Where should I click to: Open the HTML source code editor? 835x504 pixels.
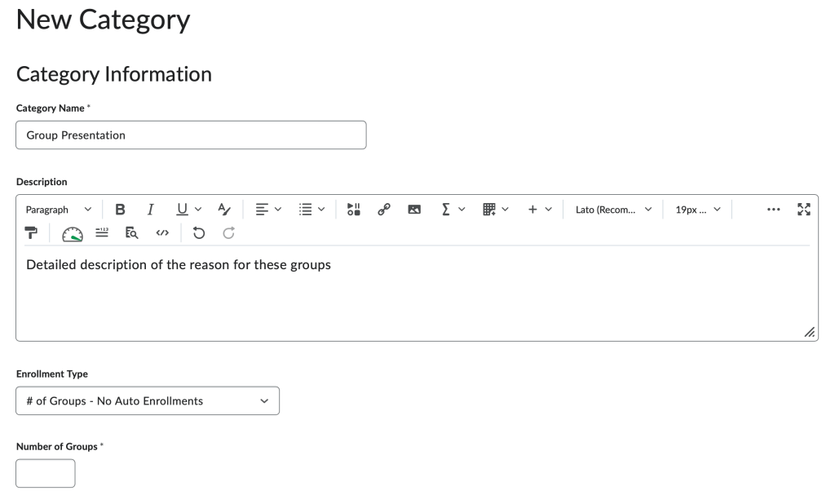[x=162, y=233]
